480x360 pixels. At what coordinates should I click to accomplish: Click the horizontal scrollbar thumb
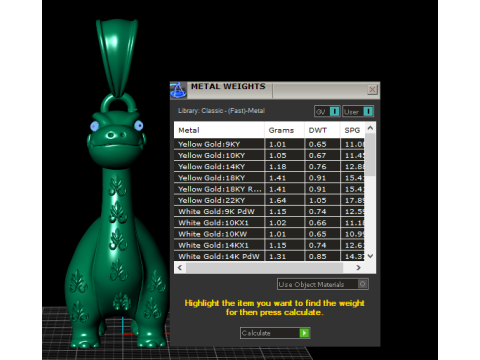click(264, 267)
